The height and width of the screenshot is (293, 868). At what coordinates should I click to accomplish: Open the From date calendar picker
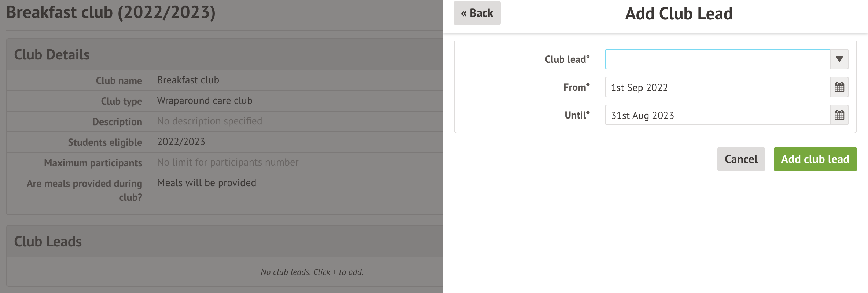[x=839, y=87]
